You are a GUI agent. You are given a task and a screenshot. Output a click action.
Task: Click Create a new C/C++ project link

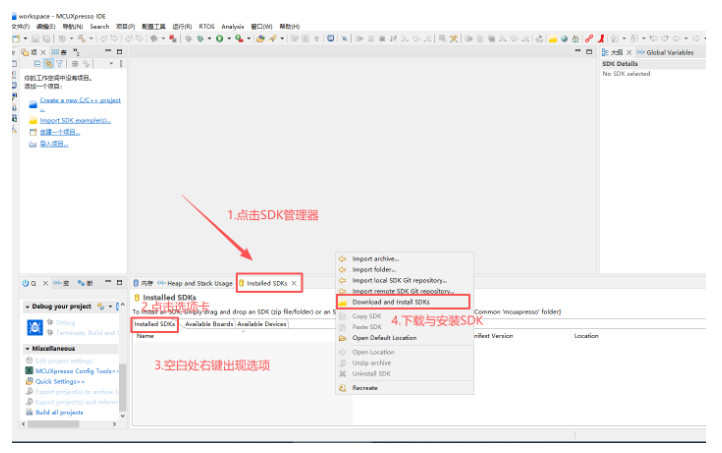coord(80,100)
